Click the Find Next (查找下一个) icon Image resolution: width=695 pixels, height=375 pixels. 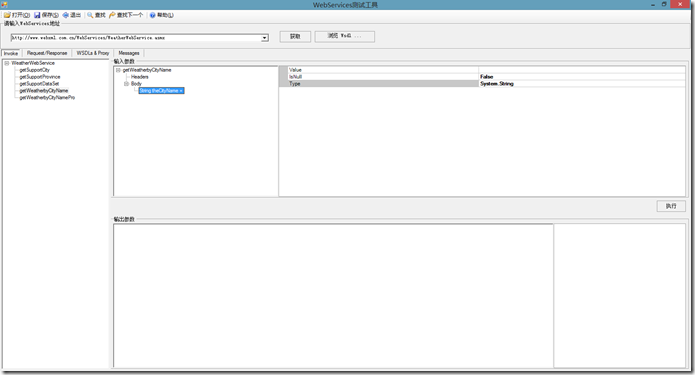click(x=112, y=15)
